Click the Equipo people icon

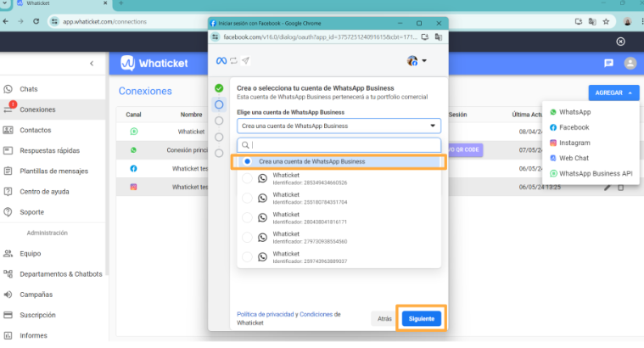pos(8,254)
